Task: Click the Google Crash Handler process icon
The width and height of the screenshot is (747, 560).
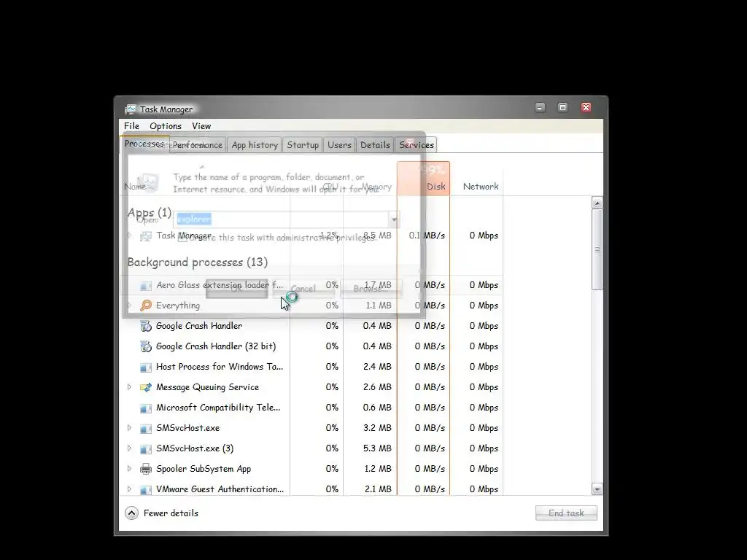Action: [x=146, y=326]
